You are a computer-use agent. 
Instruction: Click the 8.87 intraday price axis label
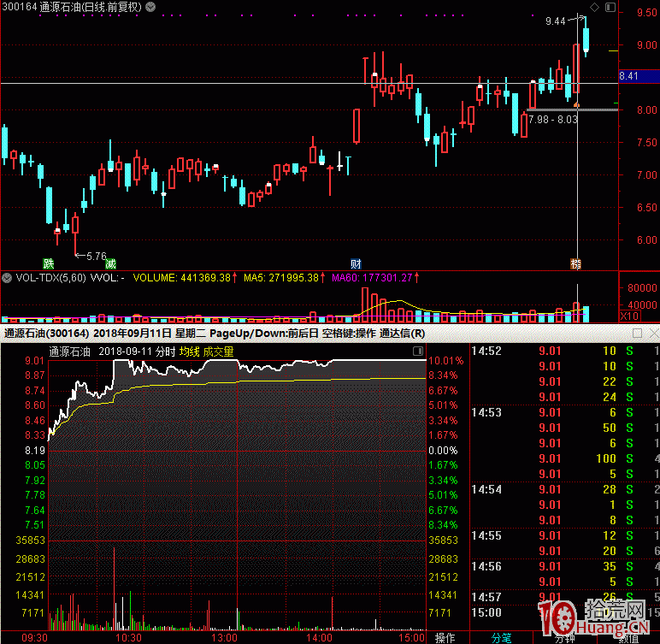coord(35,375)
